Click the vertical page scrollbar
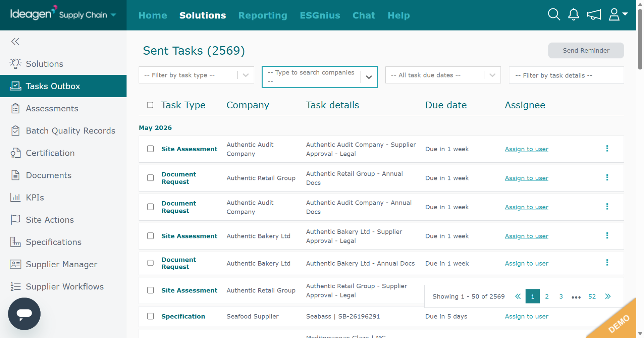 (640, 39)
